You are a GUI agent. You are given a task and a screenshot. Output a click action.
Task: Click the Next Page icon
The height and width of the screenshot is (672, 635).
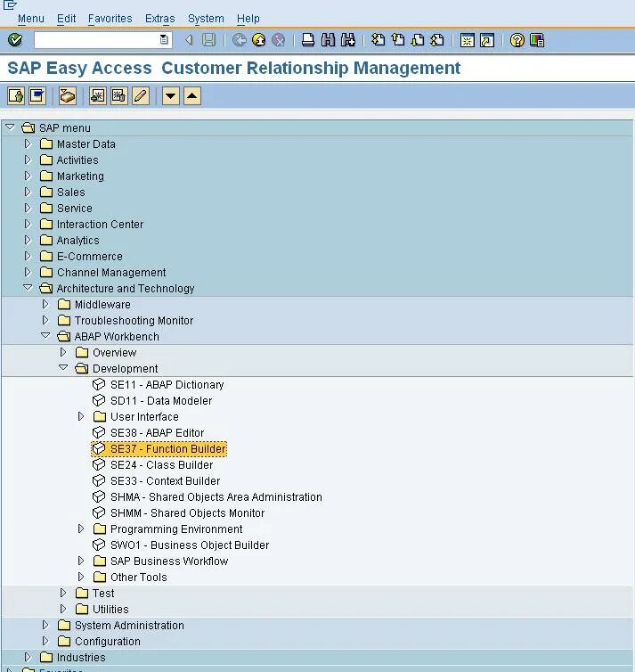pyautogui.click(x=418, y=40)
